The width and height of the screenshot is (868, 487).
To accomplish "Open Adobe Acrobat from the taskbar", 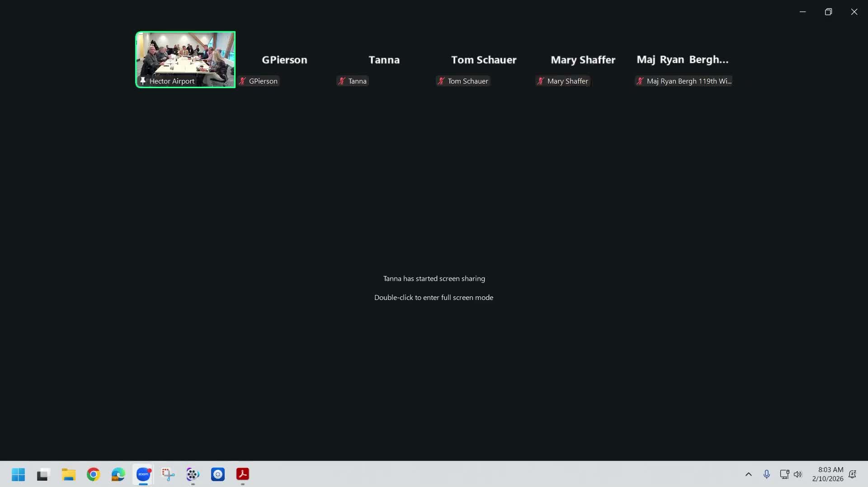I will pyautogui.click(x=243, y=474).
